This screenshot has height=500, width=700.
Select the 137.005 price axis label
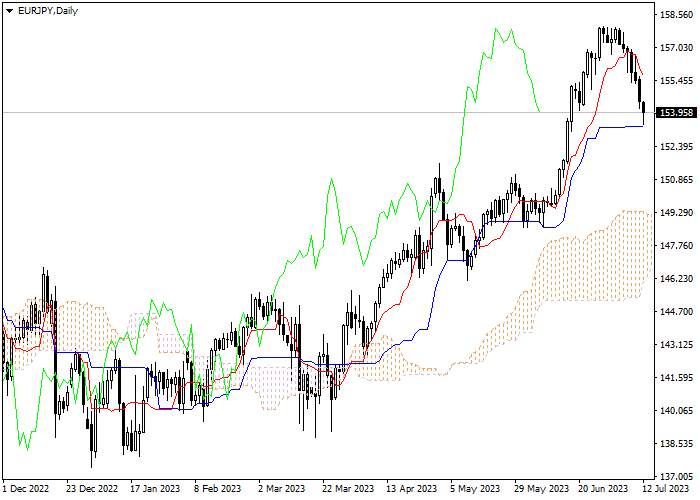[x=677, y=477]
